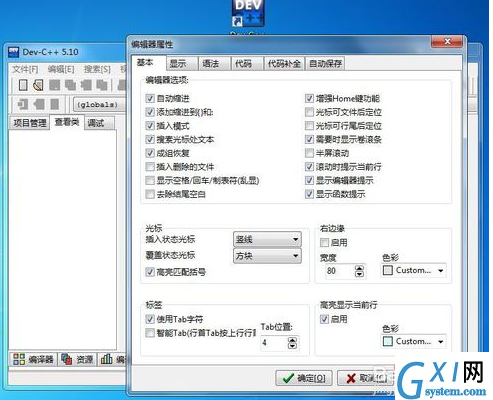Click greyed Save All icon in Dev-C++ toolbar

point(70,85)
